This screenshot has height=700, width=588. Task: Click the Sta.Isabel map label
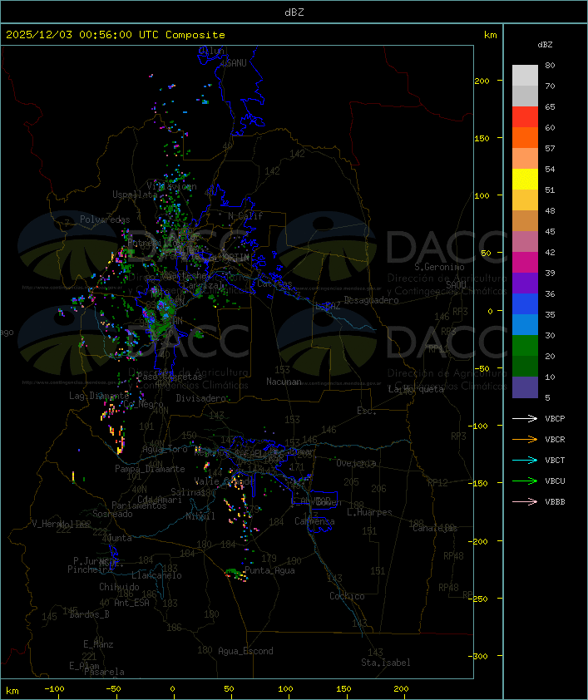[x=386, y=663]
